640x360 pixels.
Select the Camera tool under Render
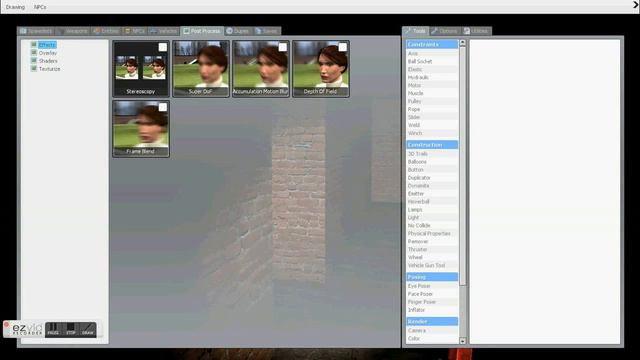tap(432, 331)
